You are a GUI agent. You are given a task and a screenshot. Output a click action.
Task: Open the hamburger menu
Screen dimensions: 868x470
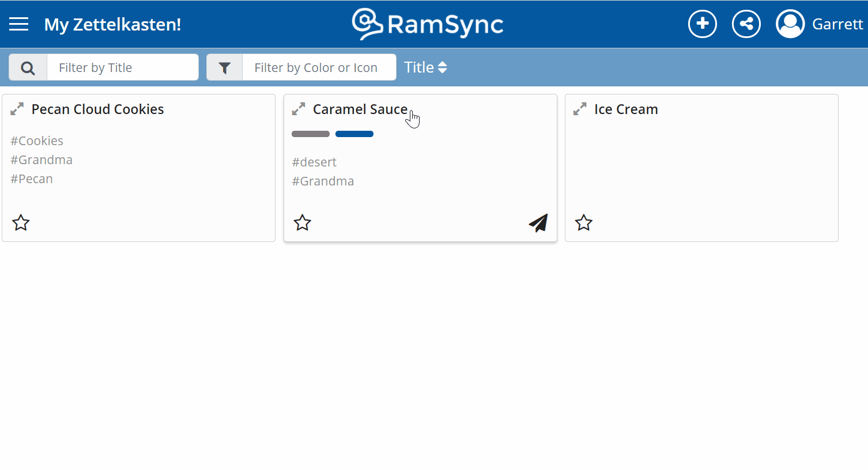pyautogui.click(x=18, y=24)
